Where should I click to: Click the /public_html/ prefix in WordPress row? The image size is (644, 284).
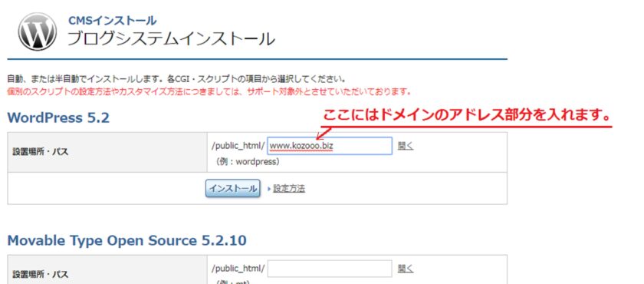click(238, 146)
